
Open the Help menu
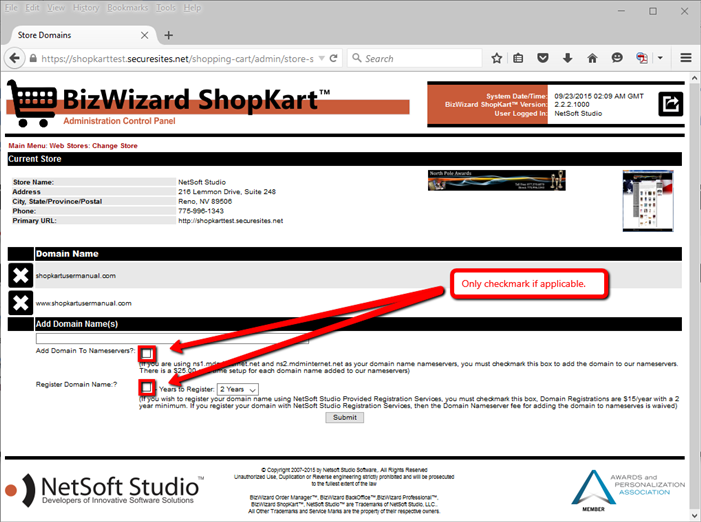coord(192,8)
